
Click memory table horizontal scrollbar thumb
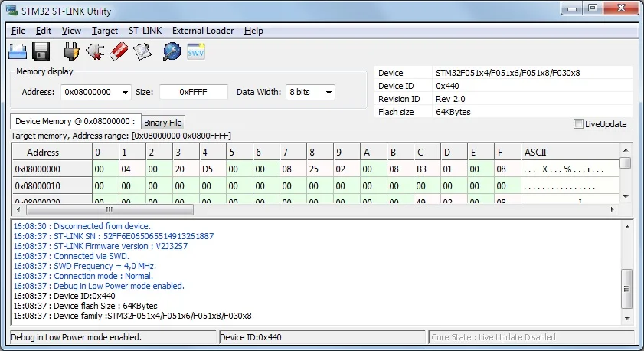click(110, 210)
